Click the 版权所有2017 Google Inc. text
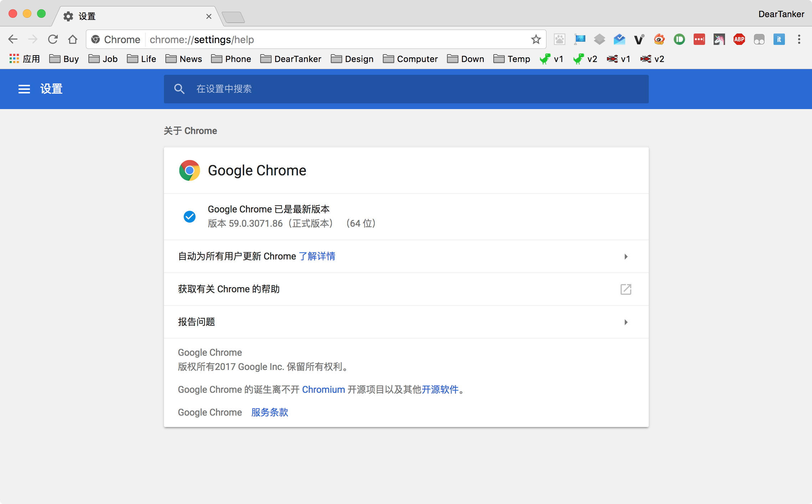Viewport: 812px width, 504px height. [263, 367]
